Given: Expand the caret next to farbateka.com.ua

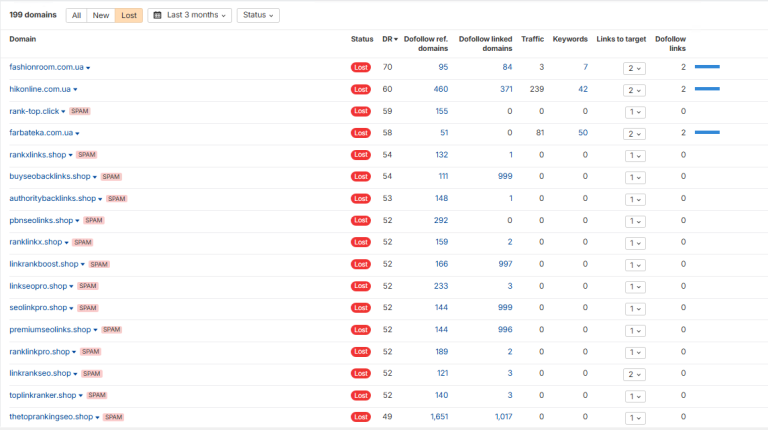Looking at the screenshot, I should 77,134.
